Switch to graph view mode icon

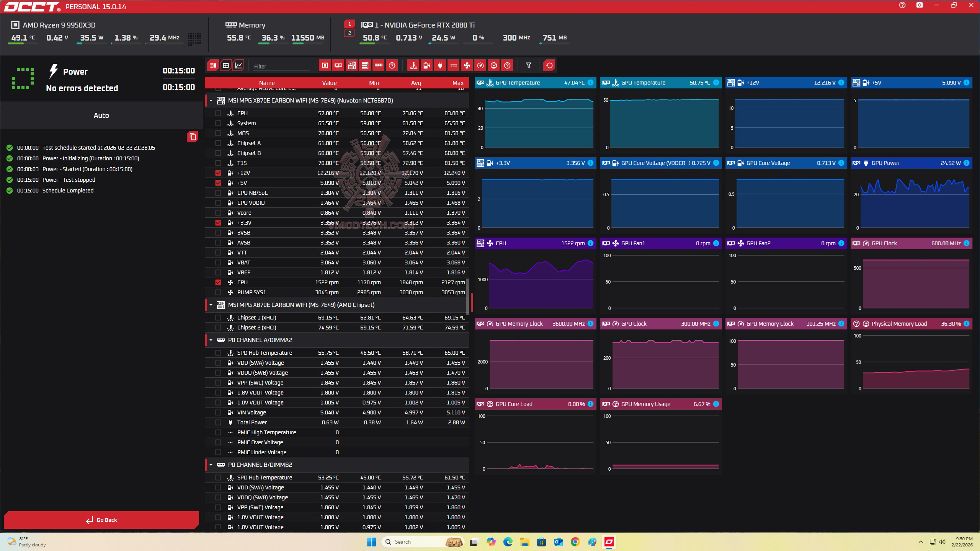point(238,65)
